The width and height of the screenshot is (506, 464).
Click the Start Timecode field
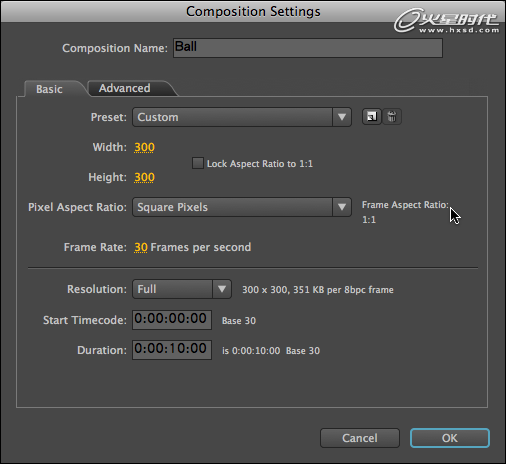(172, 320)
